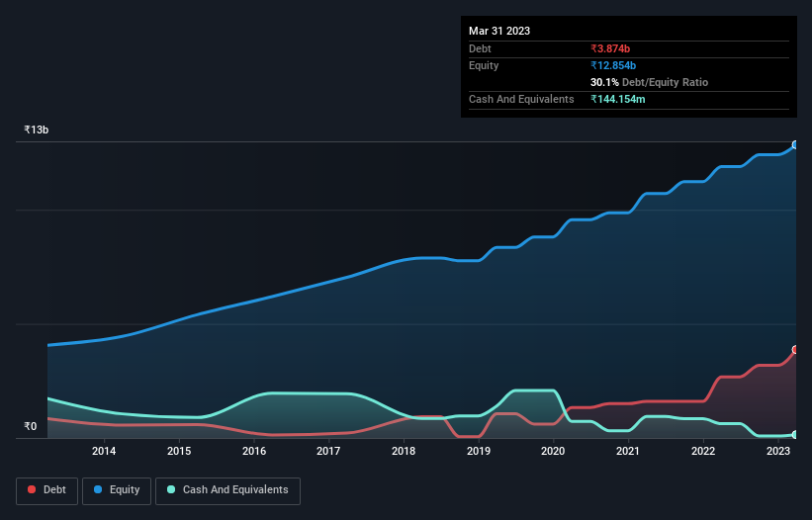The image size is (812, 520).
Task: Click the 2016 x-axis label
Action: [x=254, y=451]
